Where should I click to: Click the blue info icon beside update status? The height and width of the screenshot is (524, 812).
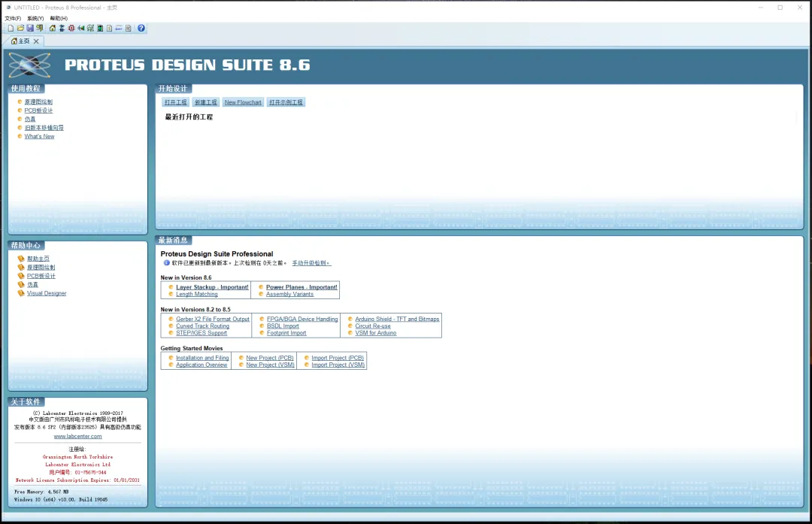(167, 262)
